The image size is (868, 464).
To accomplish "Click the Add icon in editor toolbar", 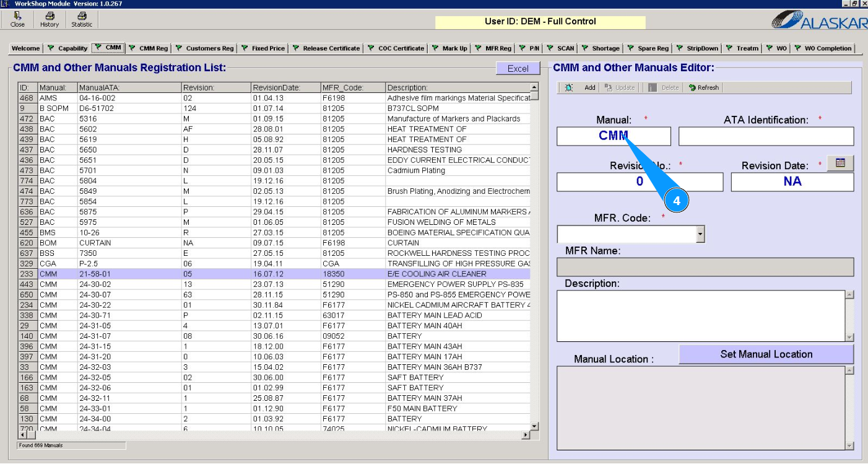I will click(569, 88).
